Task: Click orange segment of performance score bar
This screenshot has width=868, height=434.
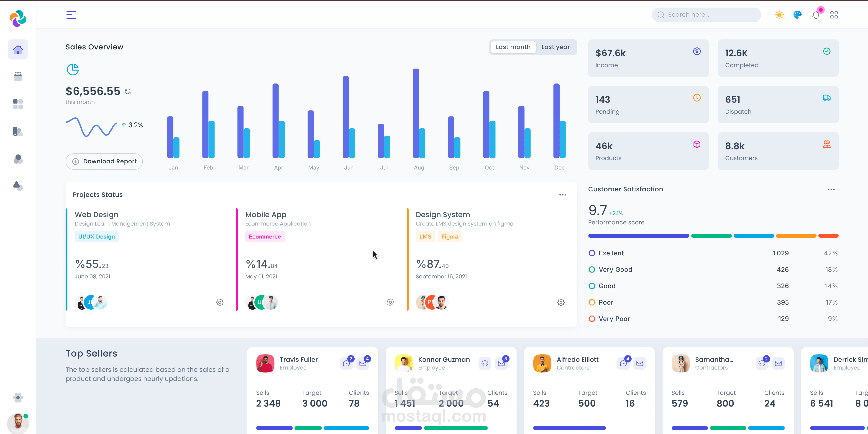Action: [796, 236]
